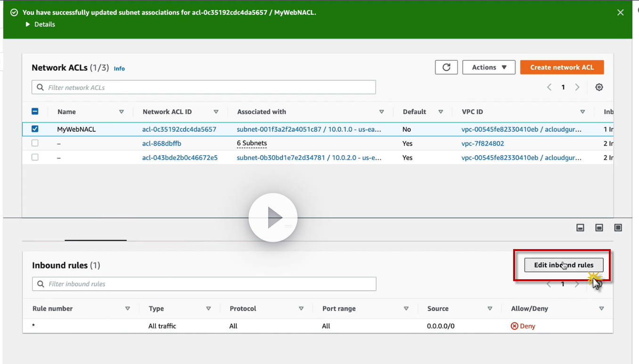Go to next page of network ACLs
The width and height of the screenshot is (639, 364).
[577, 87]
